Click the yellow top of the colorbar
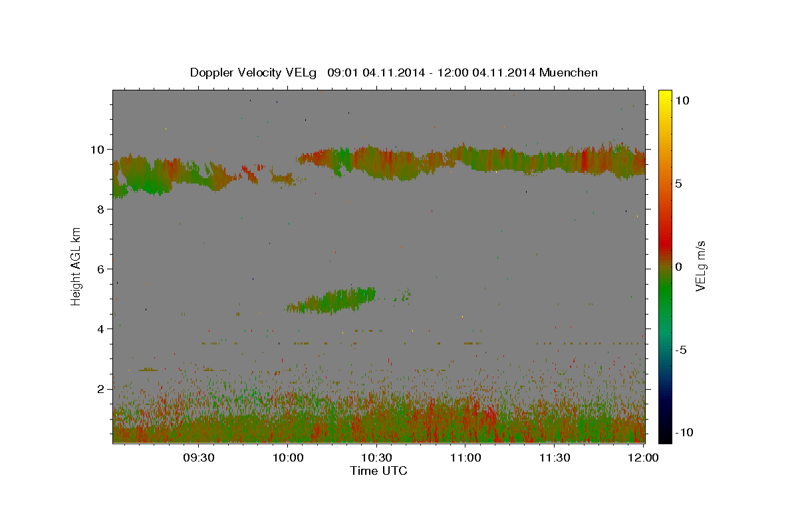Screen dimensions: 798x532 pos(664,96)
